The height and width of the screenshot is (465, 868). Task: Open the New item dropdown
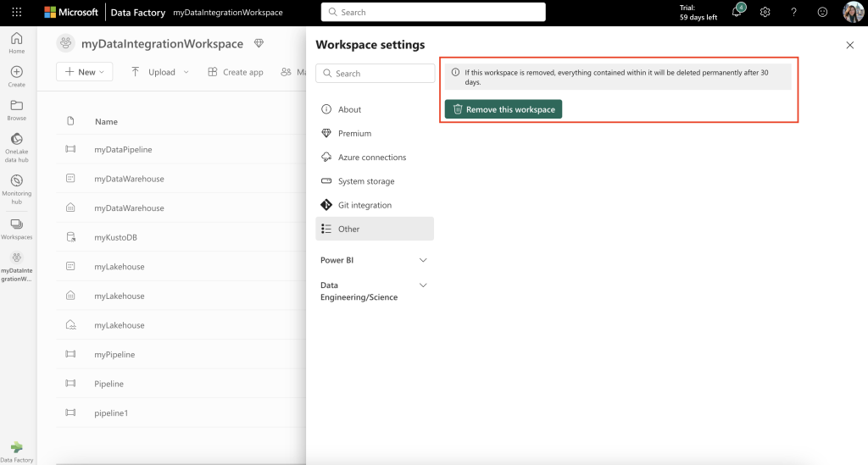click(84, 72)
